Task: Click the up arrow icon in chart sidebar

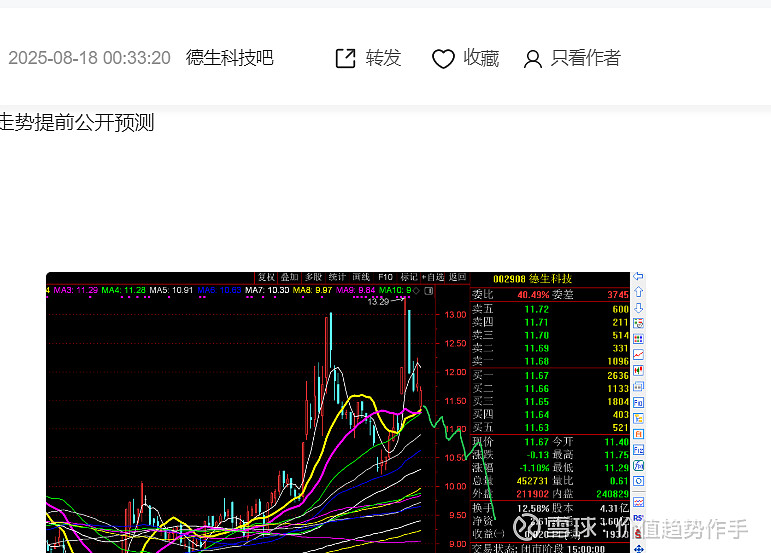Action: tap(638, 292)
